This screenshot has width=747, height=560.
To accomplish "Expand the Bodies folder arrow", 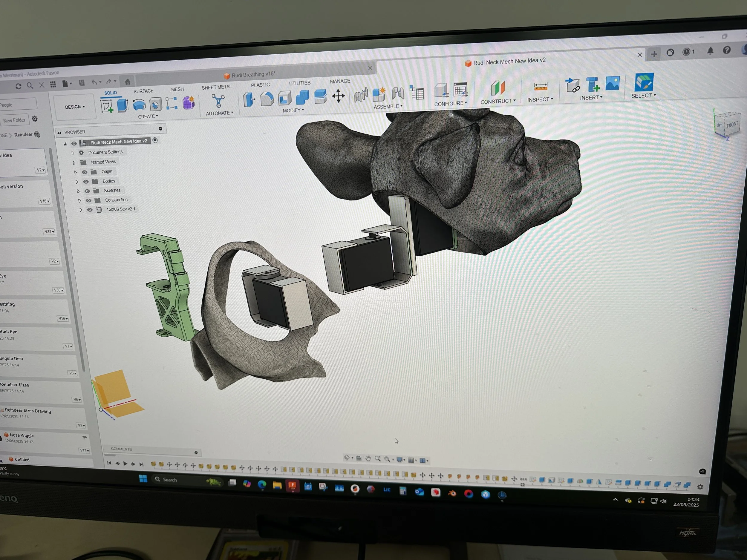I will (77, 182).
